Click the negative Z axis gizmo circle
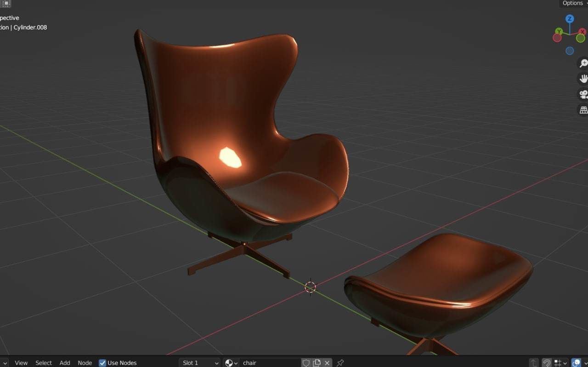This screenshot has height=367, width=588. [570, 51]
